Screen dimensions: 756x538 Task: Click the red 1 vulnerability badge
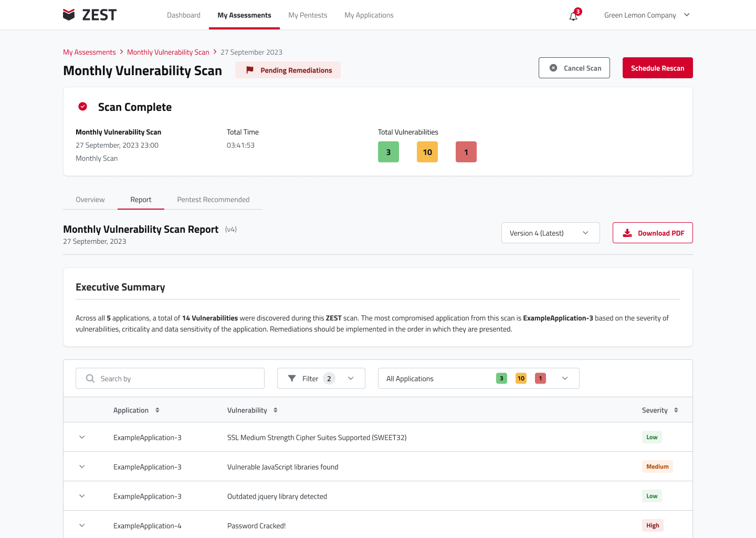pyautogui.click(x=466, y=152)
